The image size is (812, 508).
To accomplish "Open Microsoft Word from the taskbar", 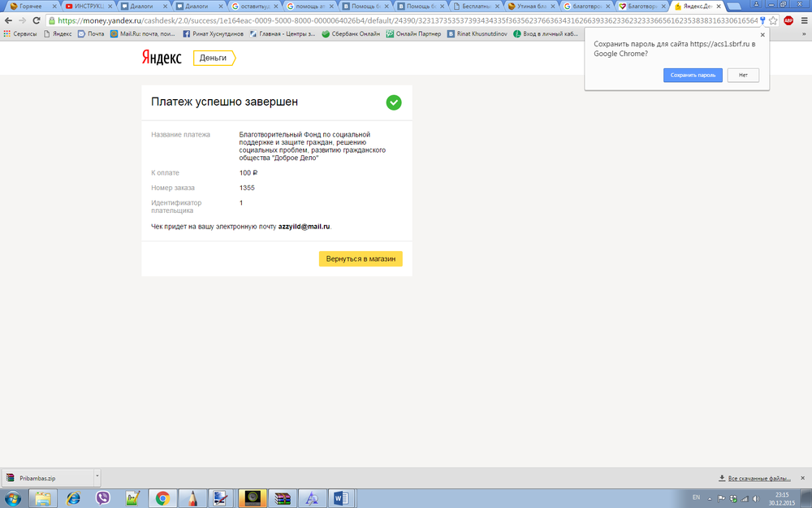I will [340, 498].
